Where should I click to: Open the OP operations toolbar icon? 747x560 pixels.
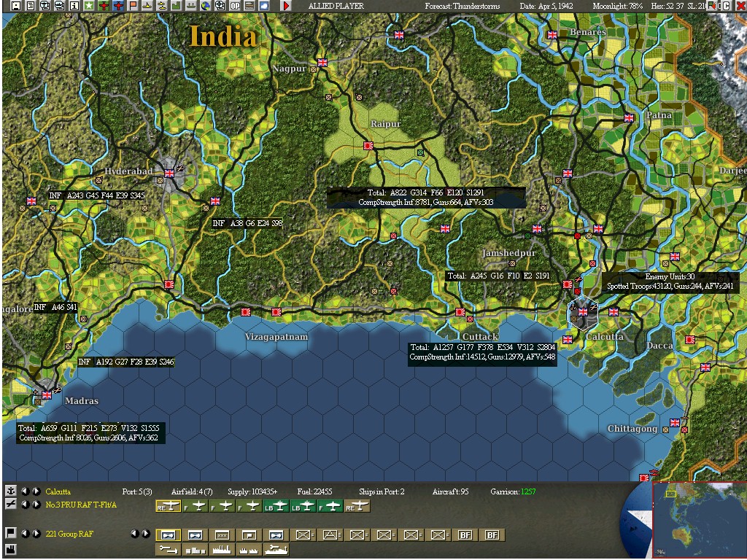point(235,6)
